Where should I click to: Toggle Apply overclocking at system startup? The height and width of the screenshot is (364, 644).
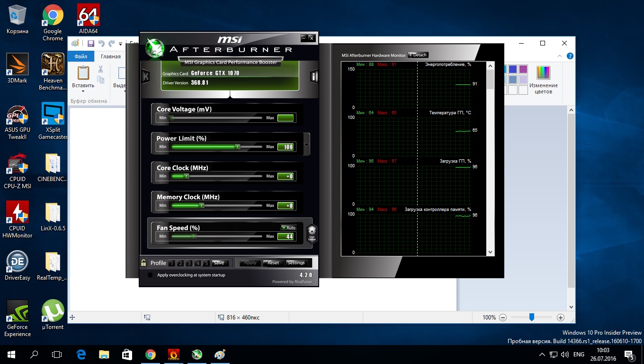(150, 275)
